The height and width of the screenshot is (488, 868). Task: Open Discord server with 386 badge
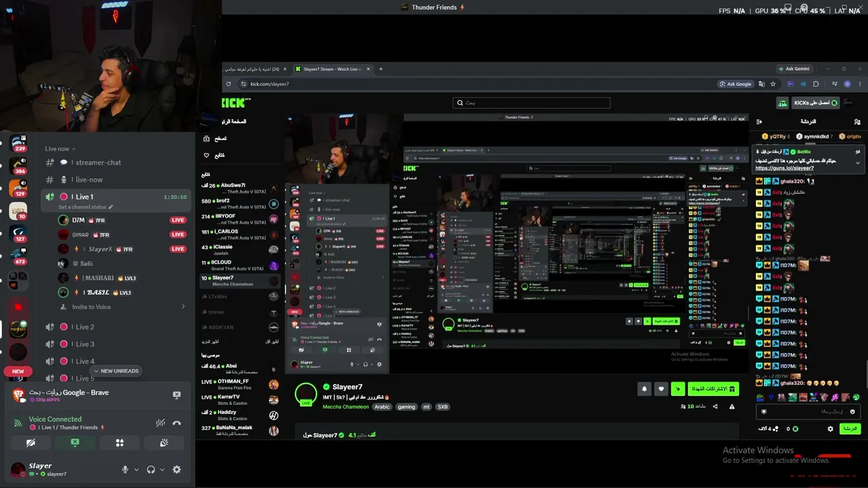point(18,166)
